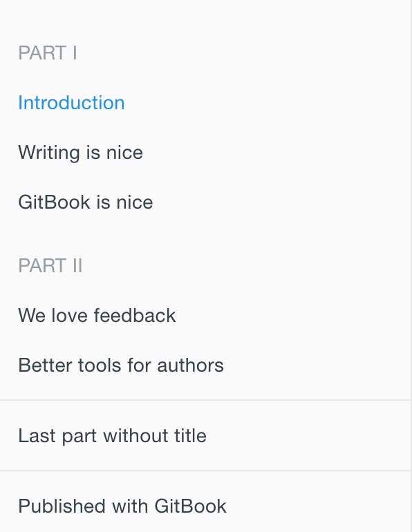Select the We love feedback chapter

(97, 315)
